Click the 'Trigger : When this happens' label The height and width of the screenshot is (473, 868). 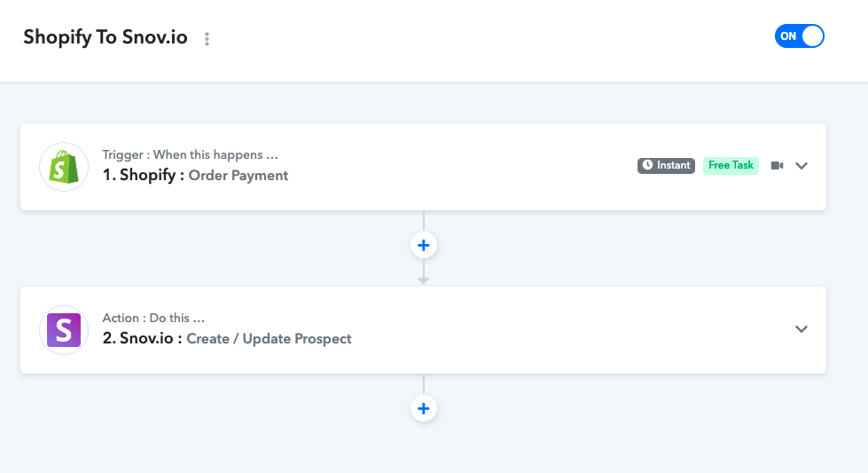pyautogui.click(x=190, y=155)
